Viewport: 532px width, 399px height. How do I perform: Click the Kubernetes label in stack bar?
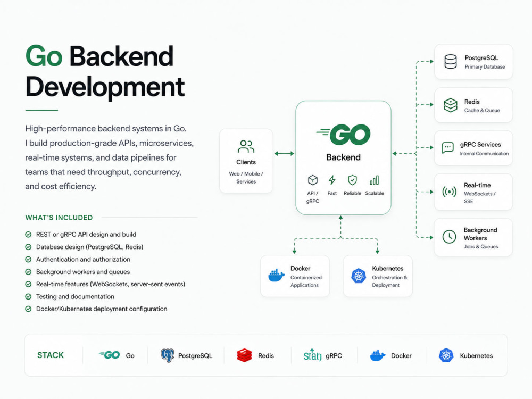click(x=476, y=355)
